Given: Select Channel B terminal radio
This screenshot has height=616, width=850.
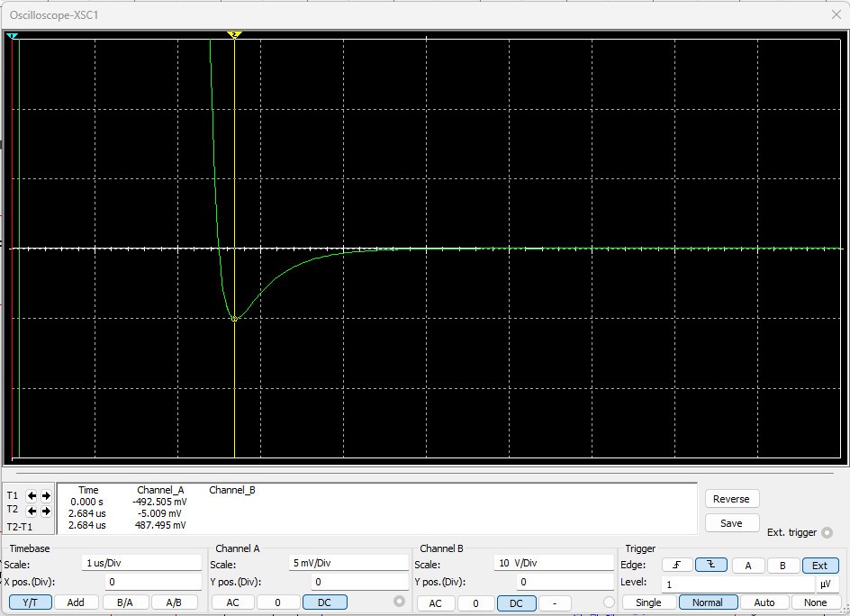Looking at the screenshot, I should pos(609,602).
